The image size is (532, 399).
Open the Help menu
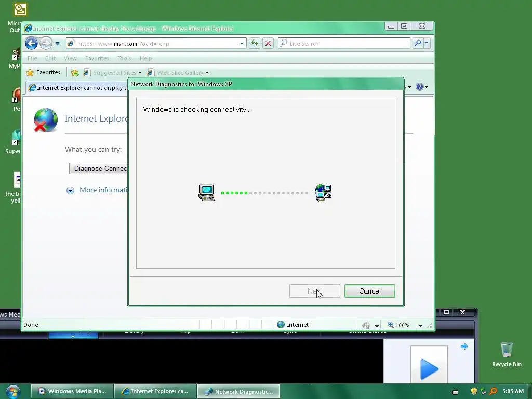click(146, 58)
